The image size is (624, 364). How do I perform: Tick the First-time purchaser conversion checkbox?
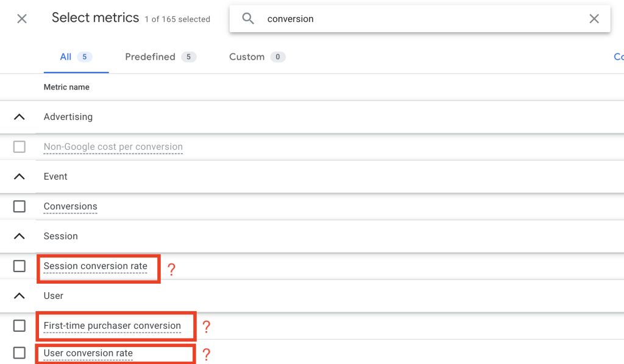pyautogui.click(x=19, y=326)
